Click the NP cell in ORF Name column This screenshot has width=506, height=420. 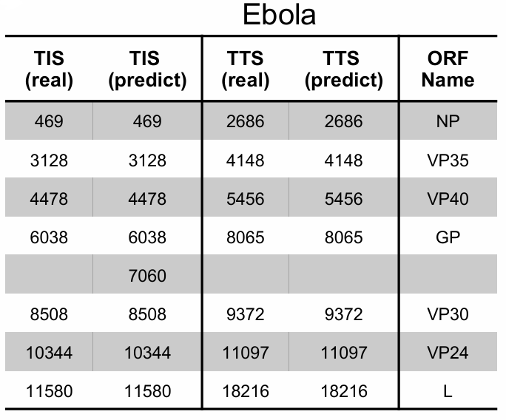448,121
